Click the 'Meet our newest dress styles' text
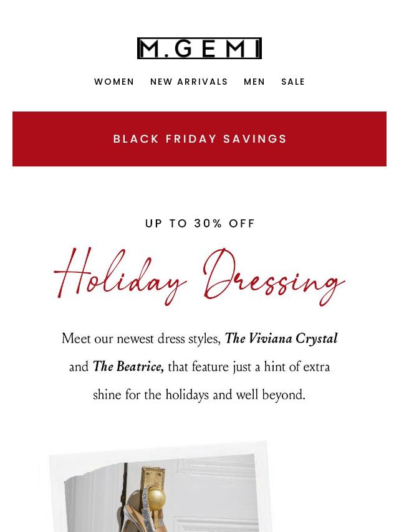This screenshot has width=399, height=532. pos(142,339)
